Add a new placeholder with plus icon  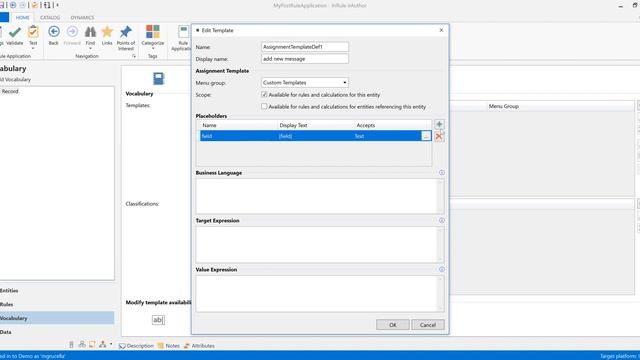tap(439, 124)
